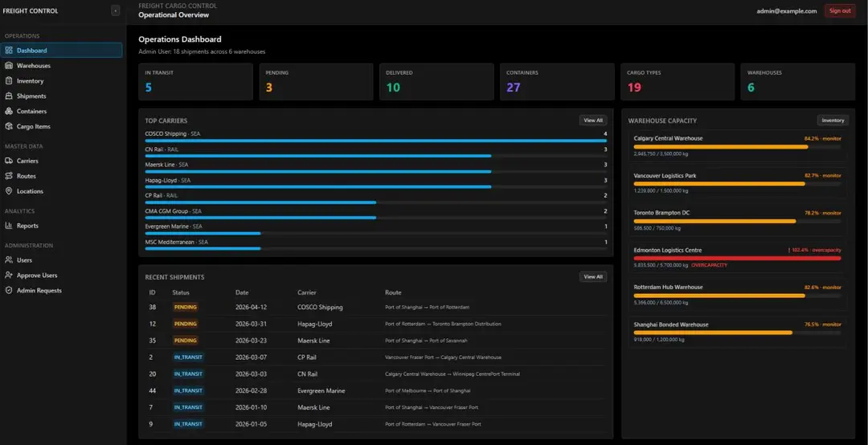The image size is (868, 445).
Task: Click admin@example.com in the header
Action: [787, 11]
